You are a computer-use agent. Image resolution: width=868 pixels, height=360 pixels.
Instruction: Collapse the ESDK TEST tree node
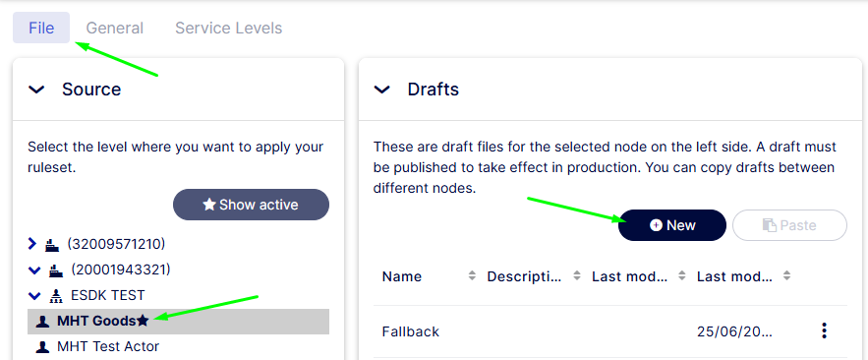34,296
